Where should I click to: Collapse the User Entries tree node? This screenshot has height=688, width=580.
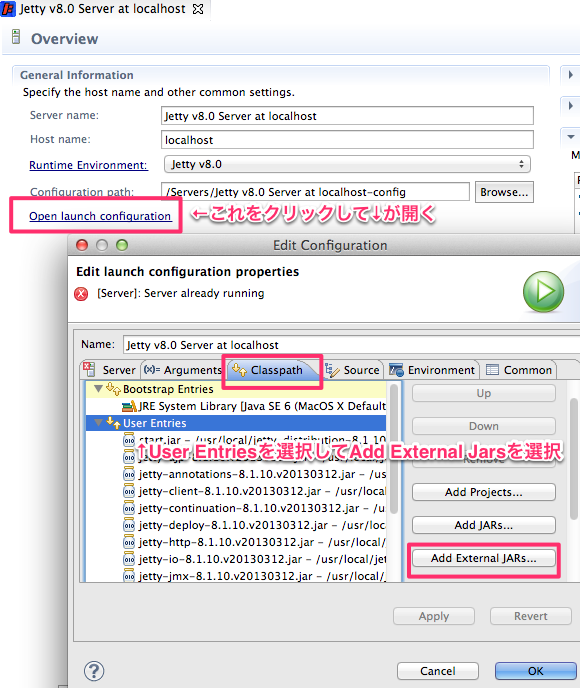[x=98, y=423]
